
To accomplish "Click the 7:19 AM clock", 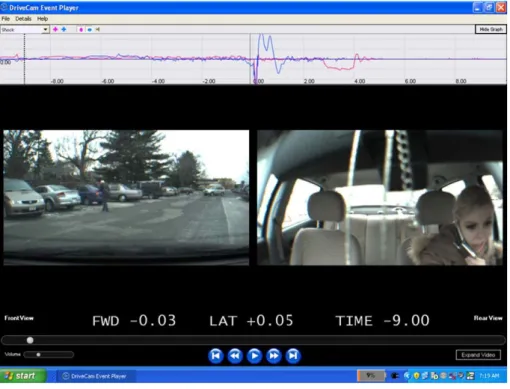I will (489, 376).
